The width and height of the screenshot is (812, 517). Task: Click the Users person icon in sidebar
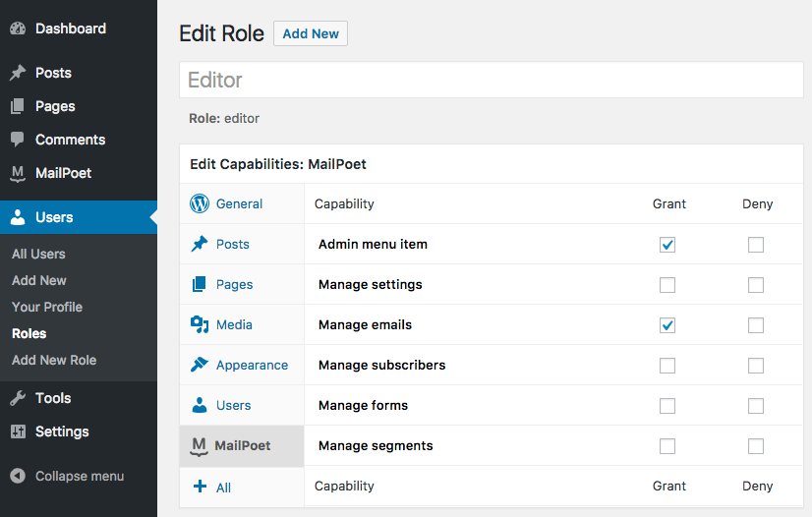tap(18, 217)
